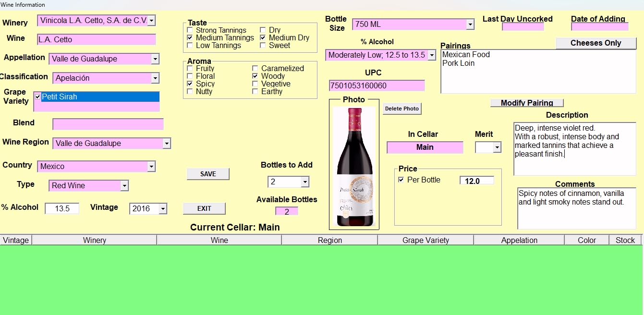Expand the Wine Region dropdown
The image size is (644, 315).
(167, 143)
